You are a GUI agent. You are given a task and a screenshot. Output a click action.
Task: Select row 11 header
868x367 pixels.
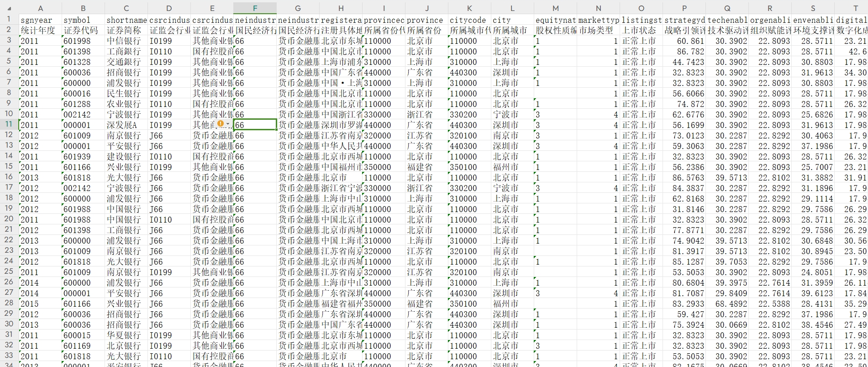tap(9, 125)
